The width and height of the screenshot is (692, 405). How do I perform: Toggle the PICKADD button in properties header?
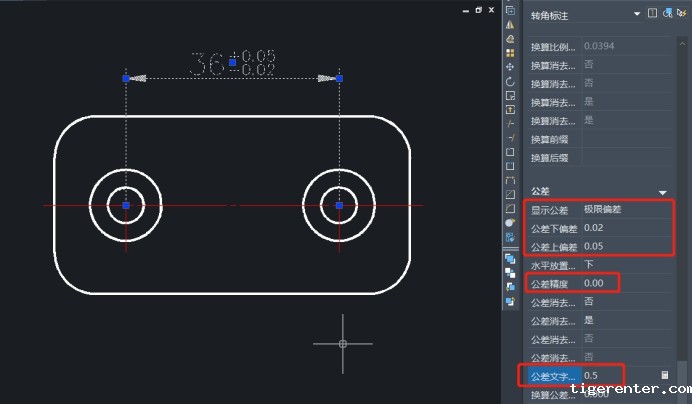tap(652, 14)
